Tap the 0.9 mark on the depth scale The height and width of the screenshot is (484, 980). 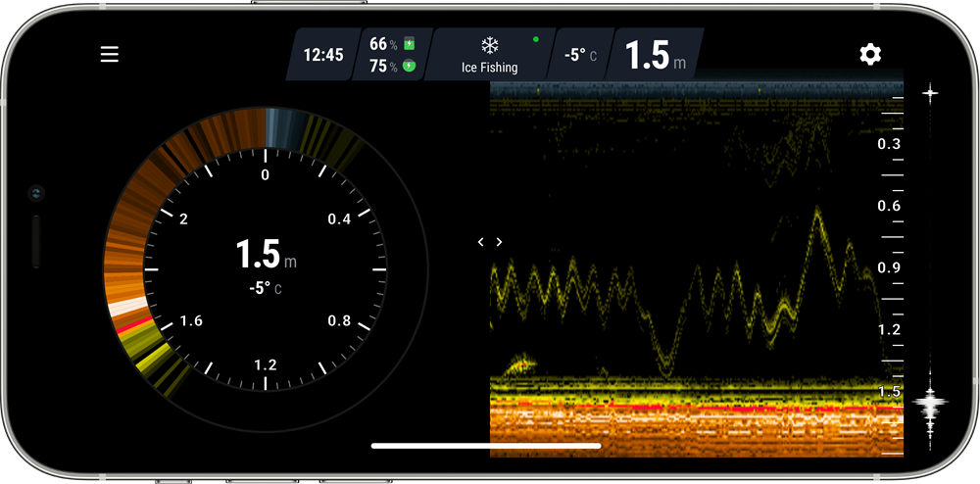[889, 267]
